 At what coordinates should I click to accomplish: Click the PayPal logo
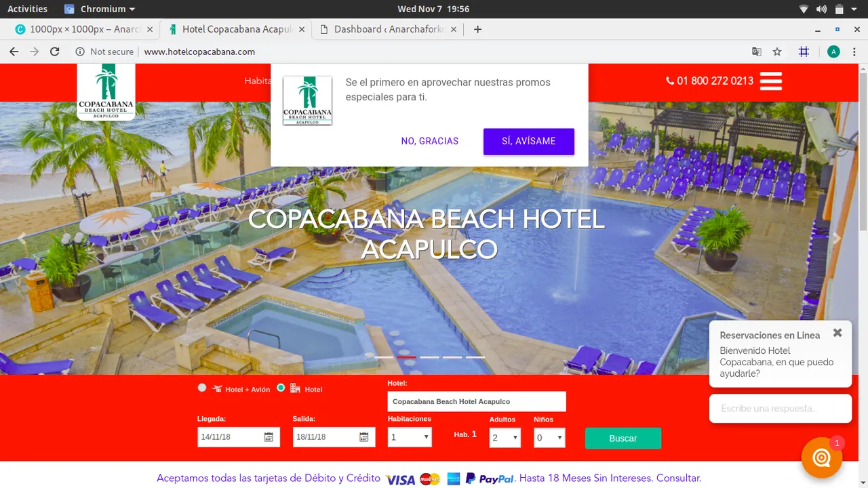[490, 479]
